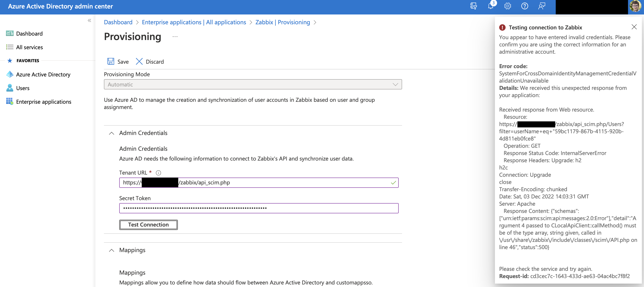Click the Test Connection button

(148, 225)
